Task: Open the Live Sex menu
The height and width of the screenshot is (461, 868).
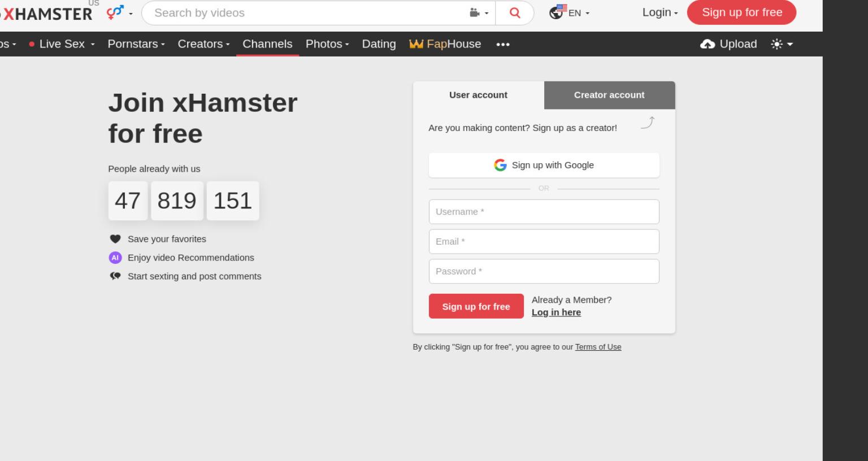Action: 62,44
